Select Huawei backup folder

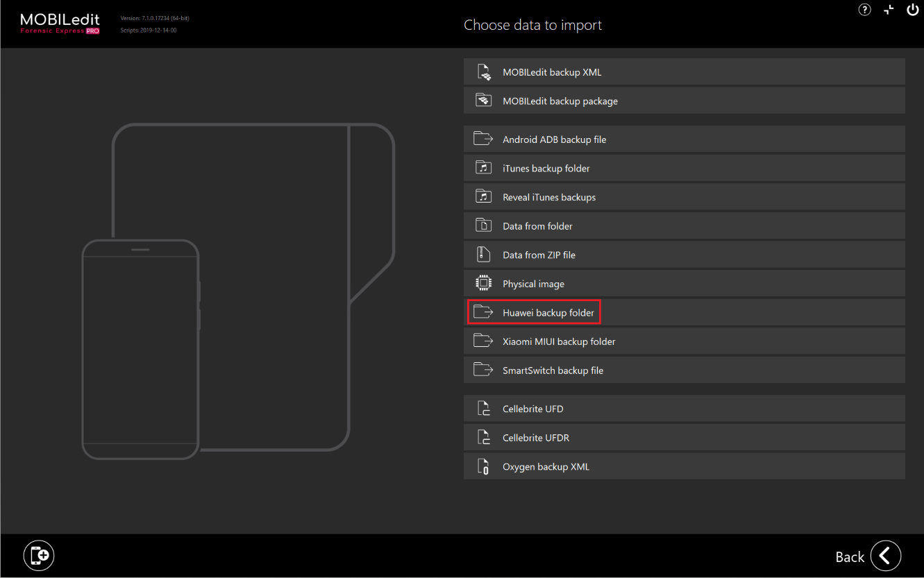coord(684,313)
